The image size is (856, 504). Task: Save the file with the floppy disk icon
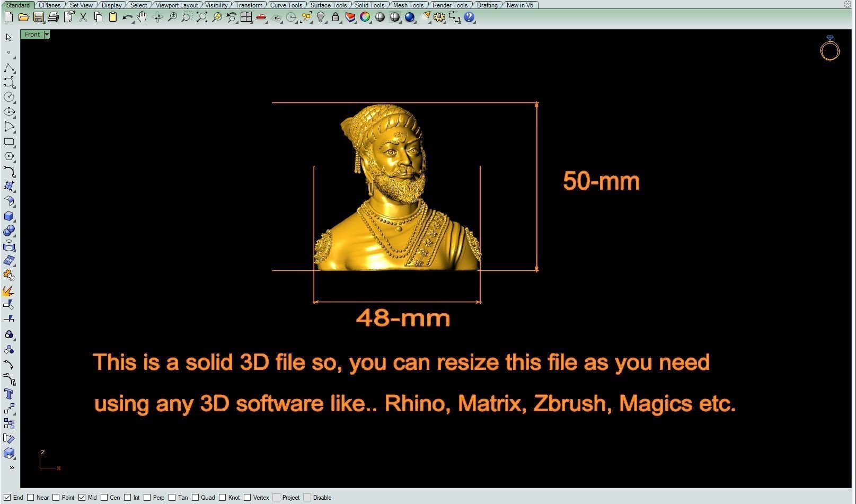point(38,17)
